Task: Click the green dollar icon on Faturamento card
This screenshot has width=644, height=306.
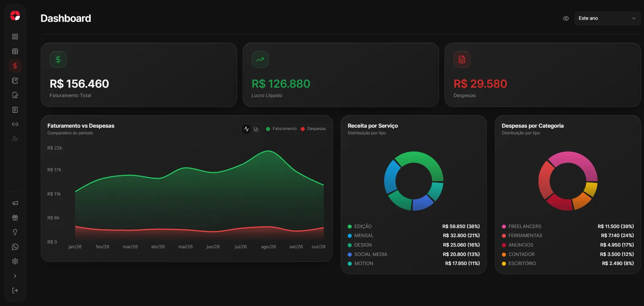Action: pos(58,60)
